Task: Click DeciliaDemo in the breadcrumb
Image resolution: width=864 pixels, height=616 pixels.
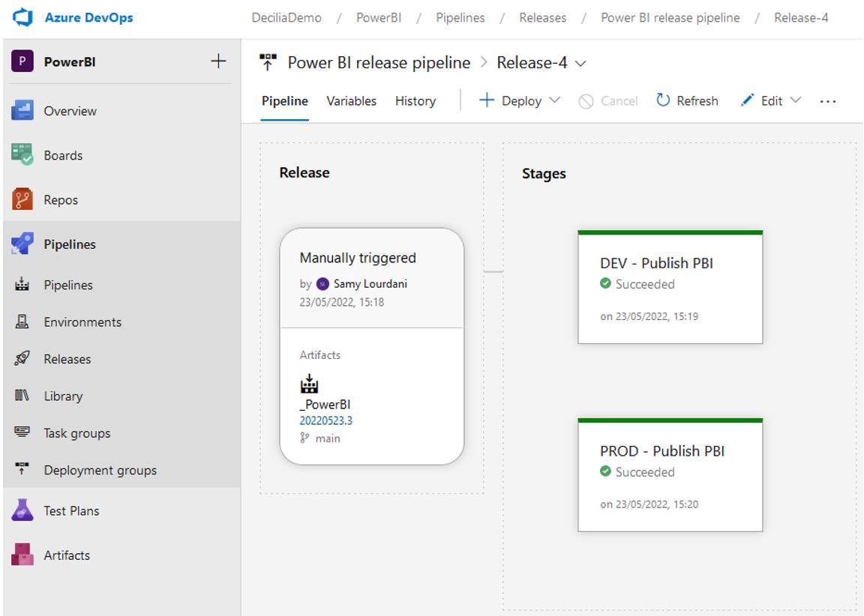Action: coord(286,18)
